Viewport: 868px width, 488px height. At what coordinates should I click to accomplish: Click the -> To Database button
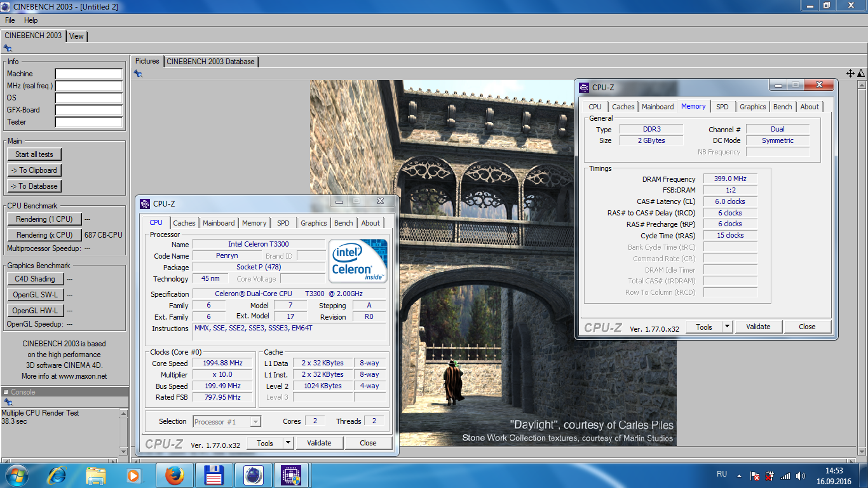(34, 186)
